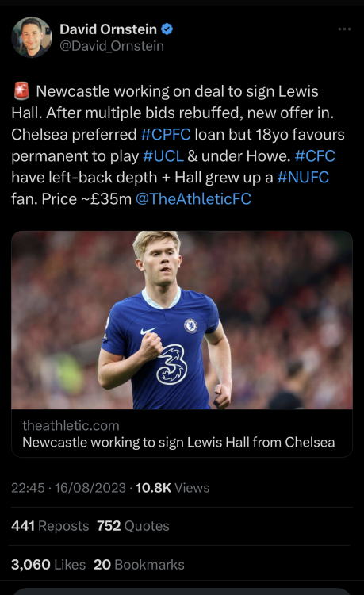The height and width of the screenshot is (595, 364).
Task: Click the David Ornstein display name
Action: pyautogui.click(x=108, y=29)
